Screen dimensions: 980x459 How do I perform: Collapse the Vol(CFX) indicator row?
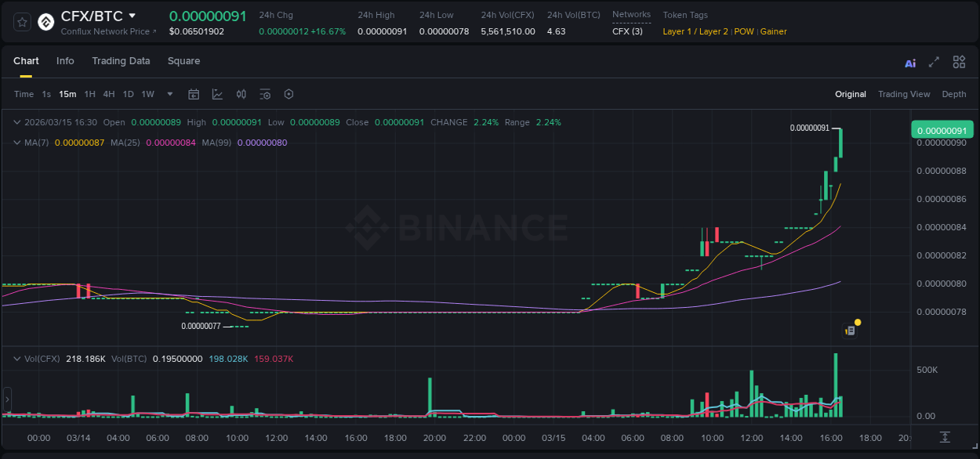[17, 358]
